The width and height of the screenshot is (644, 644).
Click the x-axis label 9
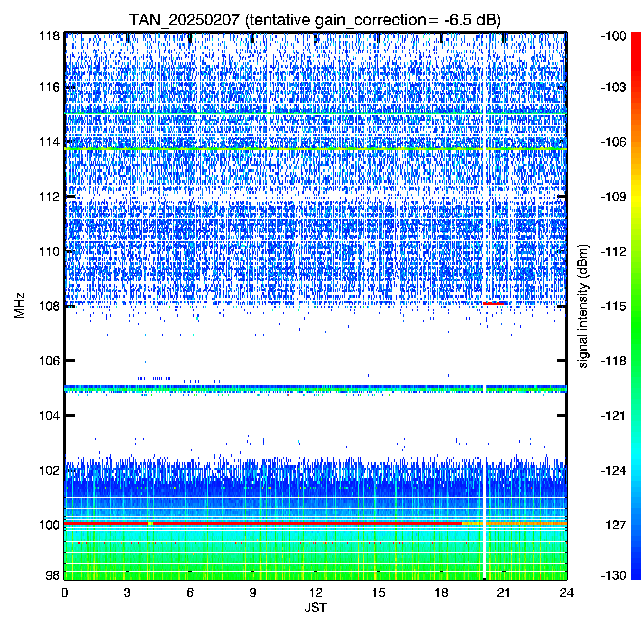click(x=253, y=593)
